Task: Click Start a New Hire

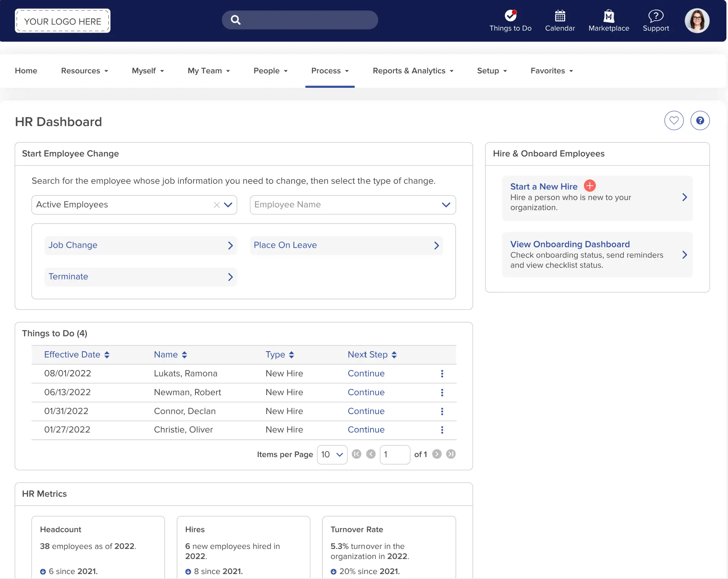Action: point(544,186)
